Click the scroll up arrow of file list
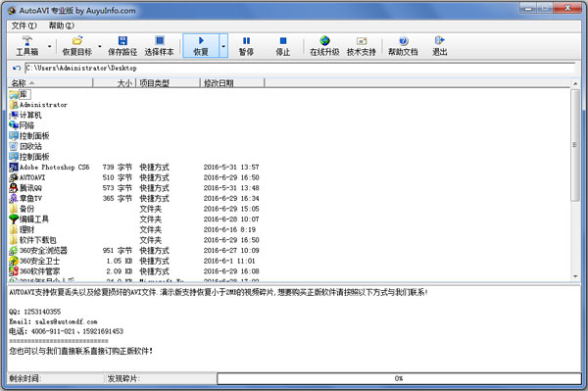 (x=575, y=83)
